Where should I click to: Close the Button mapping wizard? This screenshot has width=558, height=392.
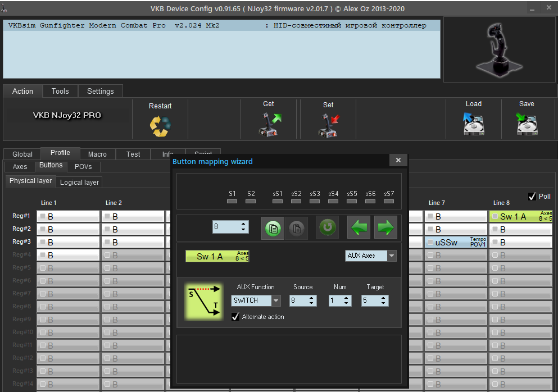pos(398,161)
